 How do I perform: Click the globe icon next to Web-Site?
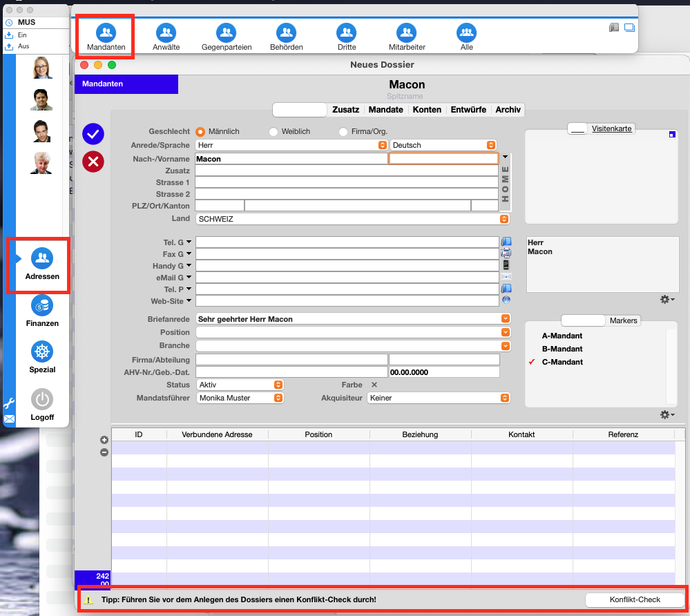[x=506, y=300]
